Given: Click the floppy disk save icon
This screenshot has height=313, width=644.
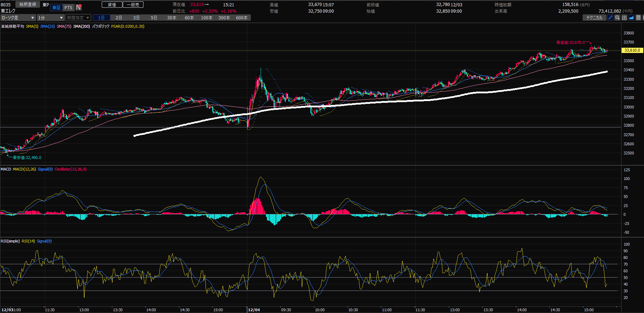Looking at the screenshot, I should [x=638, y=18].
